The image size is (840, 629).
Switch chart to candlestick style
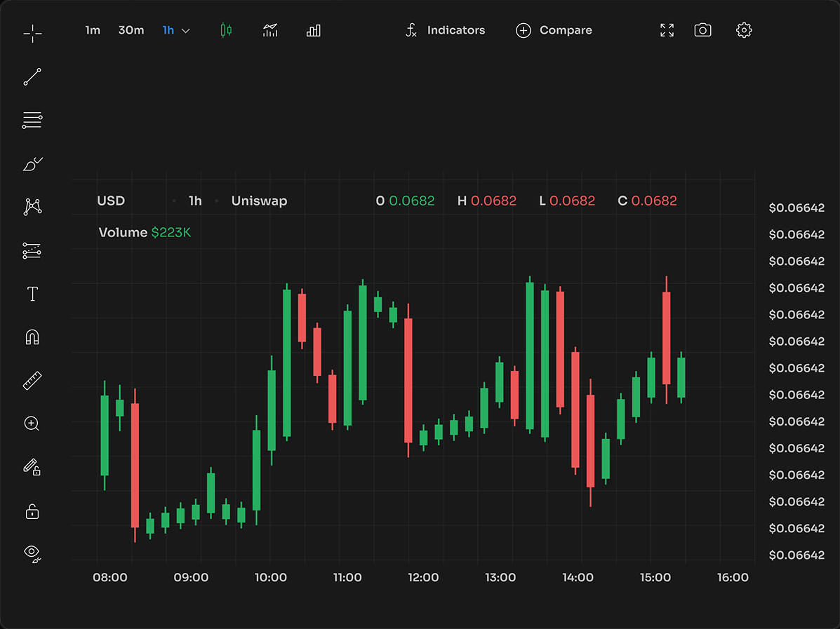point(225,30)
